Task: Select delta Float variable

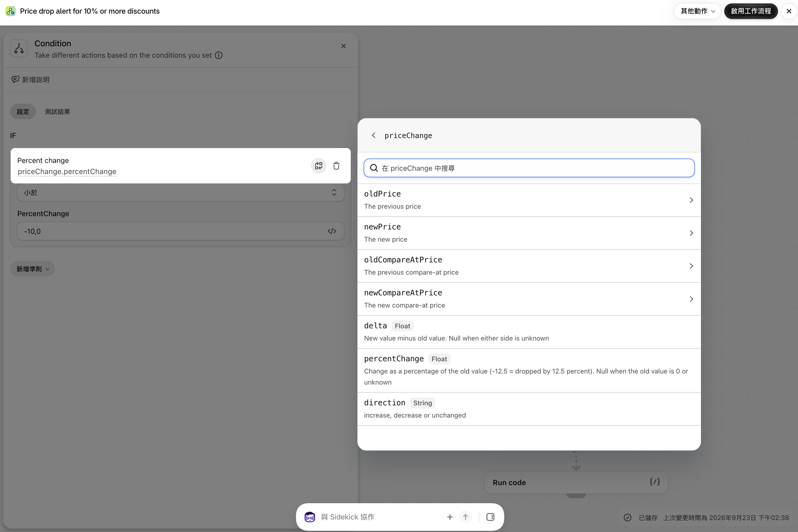Action: click(x=529, y=332)
